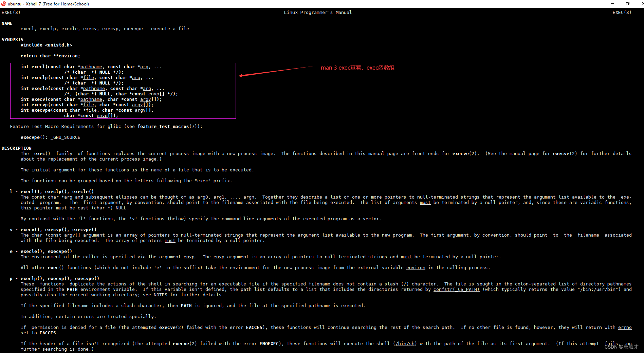
Task: Click the top-left 'EXEC(3)' header
Action: coord(11,13)
